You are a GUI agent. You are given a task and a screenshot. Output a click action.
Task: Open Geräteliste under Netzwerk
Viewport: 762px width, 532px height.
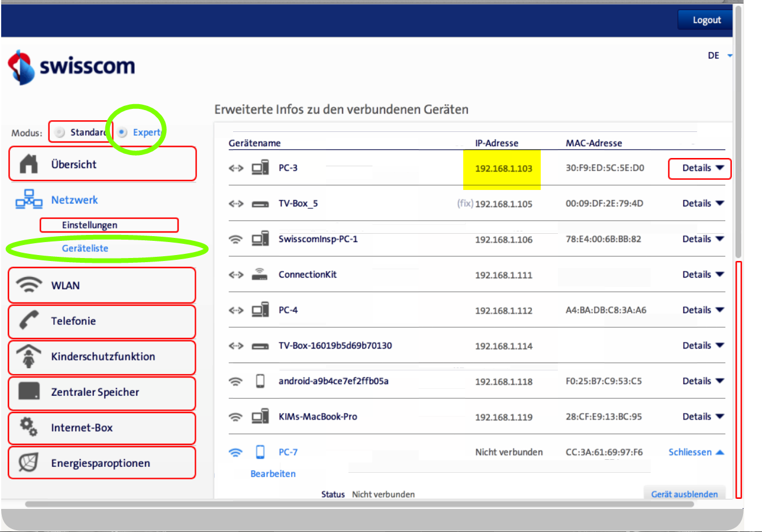[85, 249]
